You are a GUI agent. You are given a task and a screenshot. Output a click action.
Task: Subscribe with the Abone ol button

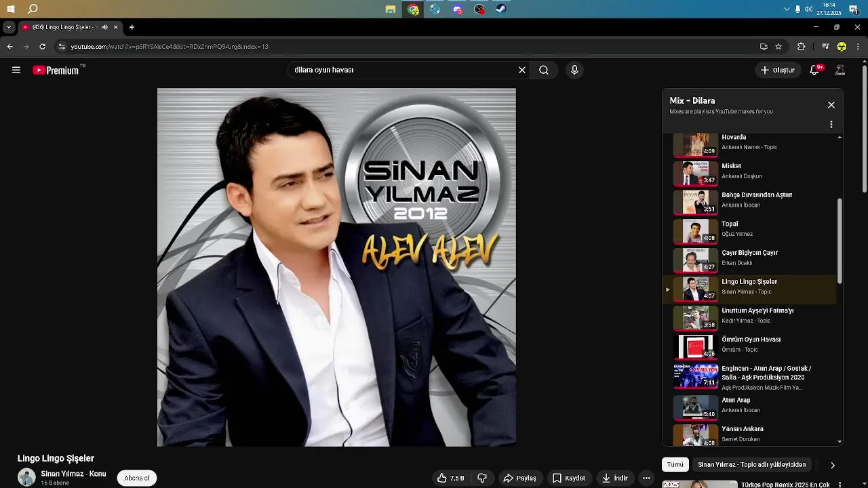[137, 478]
